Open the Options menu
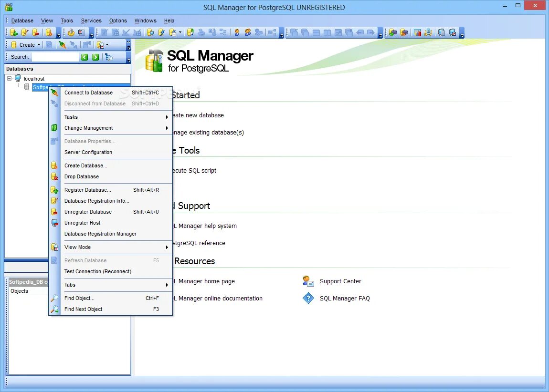This screenshot has height=392, width=549. click(118, 21)
